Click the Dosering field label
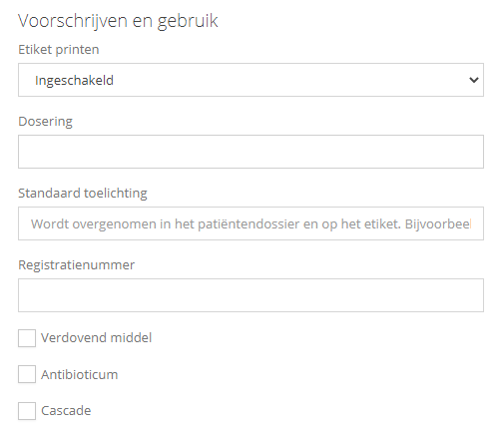This screenshot has height=434, width=504. click(x=45, y=122)
